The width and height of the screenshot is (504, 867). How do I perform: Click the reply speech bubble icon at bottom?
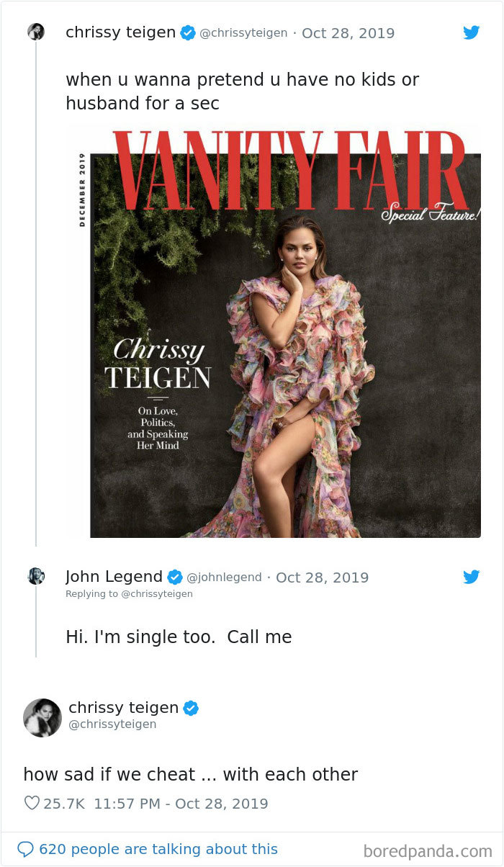[26, 848]
